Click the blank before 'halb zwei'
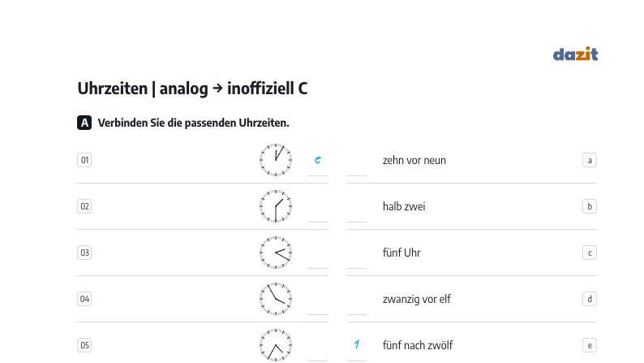 pyautogui.click(x=357, y=212)
